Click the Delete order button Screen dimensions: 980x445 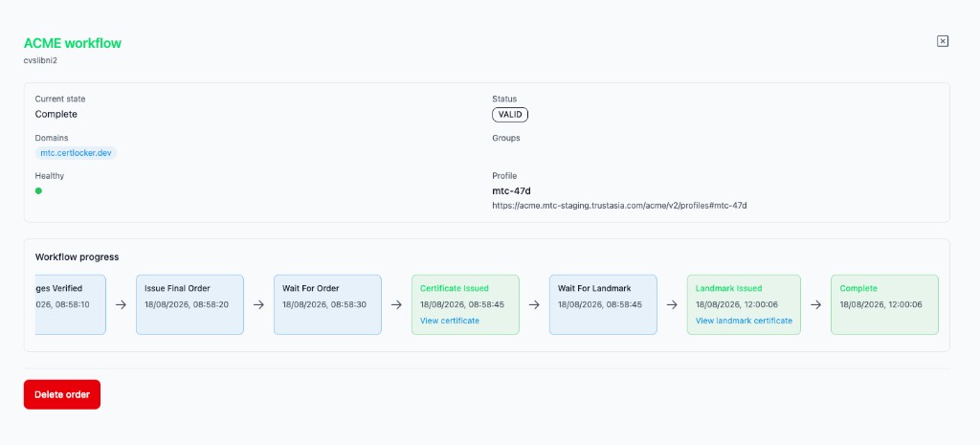click(62, 394)
